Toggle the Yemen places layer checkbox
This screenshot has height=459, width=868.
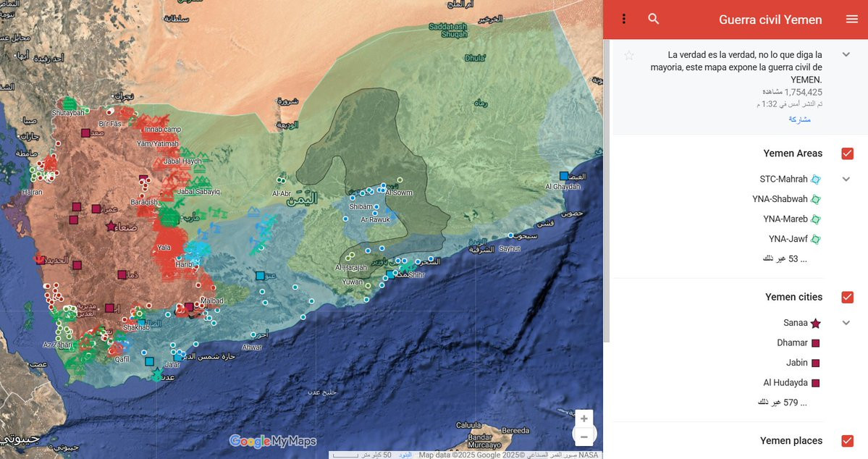pyautogui.click(x=848, y=441)
